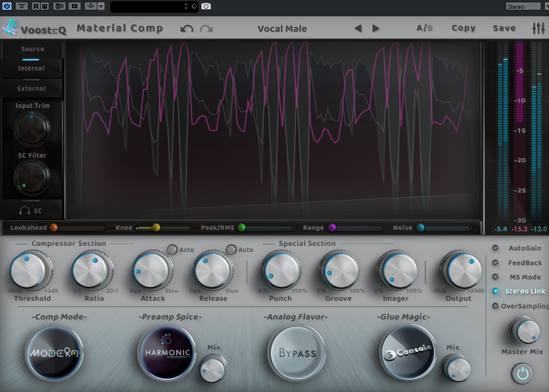Go to next preset arrow
549x392 pixels.
click(375, 28)
